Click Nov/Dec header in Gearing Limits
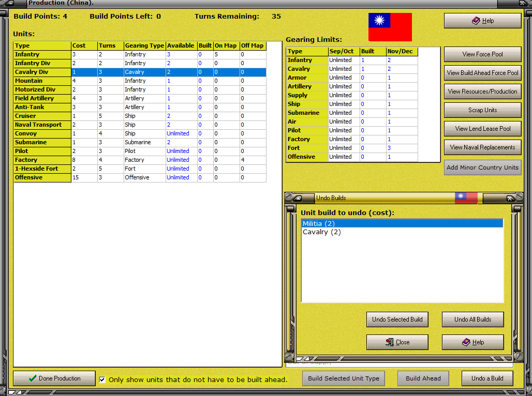Viewport: 532px width, 396px height. tap(402, 52)
